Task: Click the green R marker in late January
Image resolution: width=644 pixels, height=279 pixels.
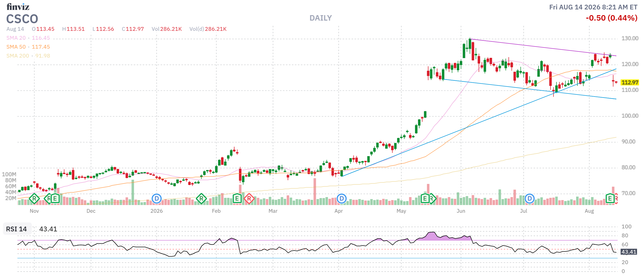Action: point(201,199)
